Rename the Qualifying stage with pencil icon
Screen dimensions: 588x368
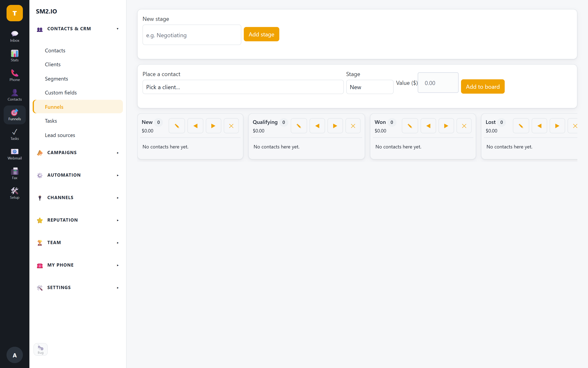click(x=299, y=126)
